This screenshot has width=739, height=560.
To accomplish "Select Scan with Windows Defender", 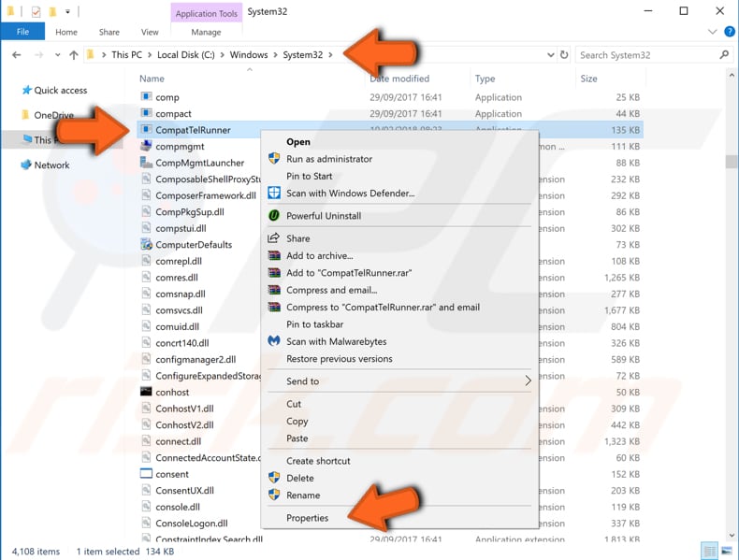I will pyautogui.click(x=350, y=194).
